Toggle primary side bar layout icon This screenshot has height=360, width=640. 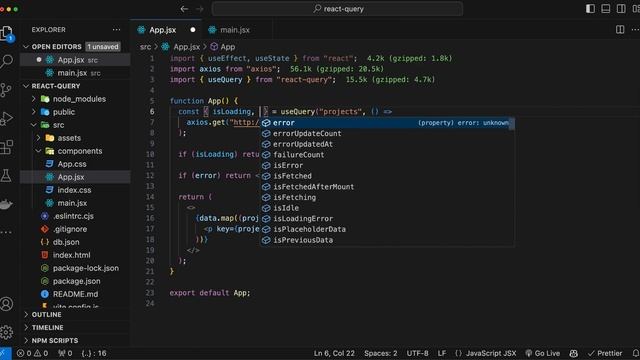point(590,9)
